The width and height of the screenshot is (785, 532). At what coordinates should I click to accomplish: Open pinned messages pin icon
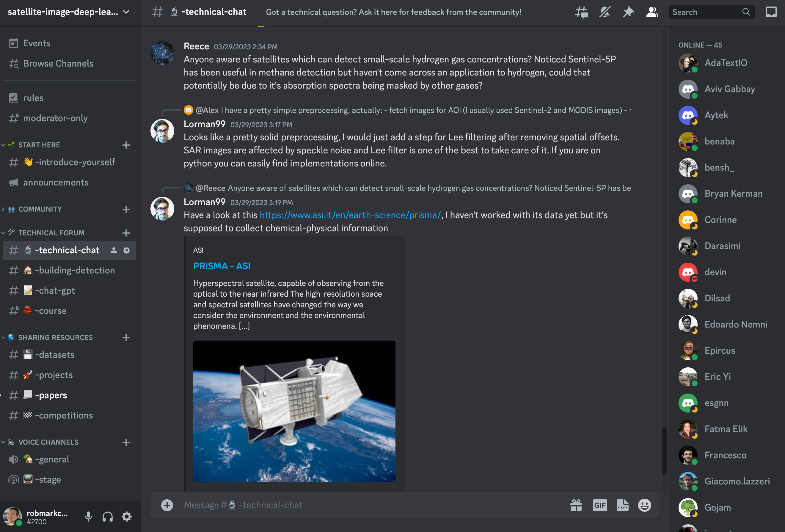(629, 12)
